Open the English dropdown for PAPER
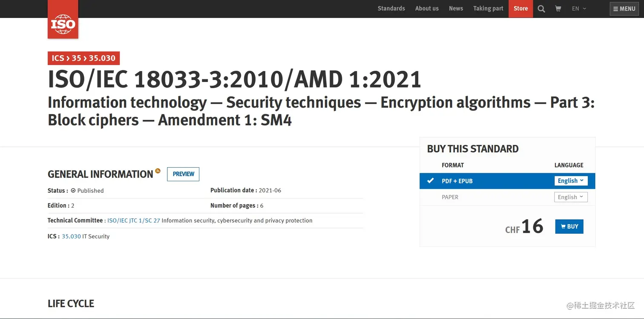The width and height of the screenshot is (644, 319). (x=571, y=197)
